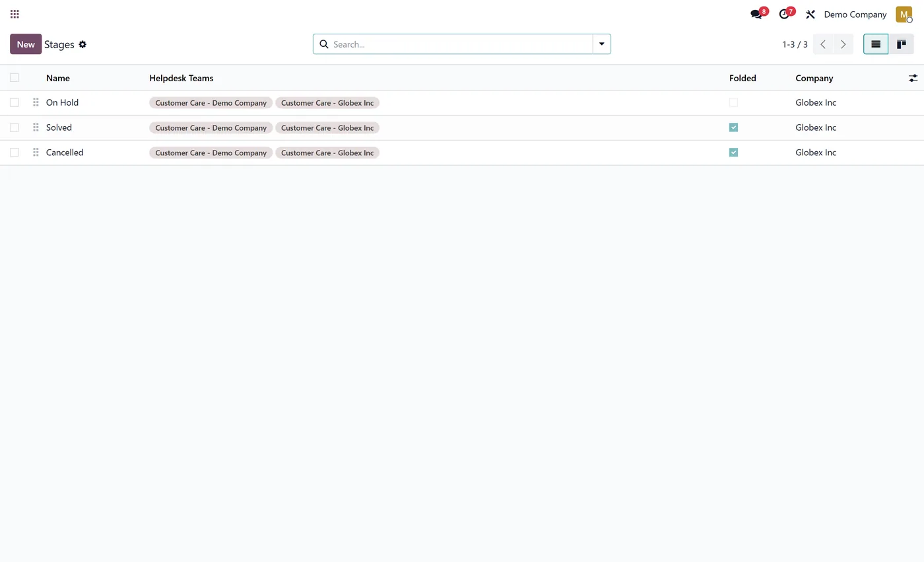
Task: Toggle Folded checkbox for Solved
Action: point(733,127)
